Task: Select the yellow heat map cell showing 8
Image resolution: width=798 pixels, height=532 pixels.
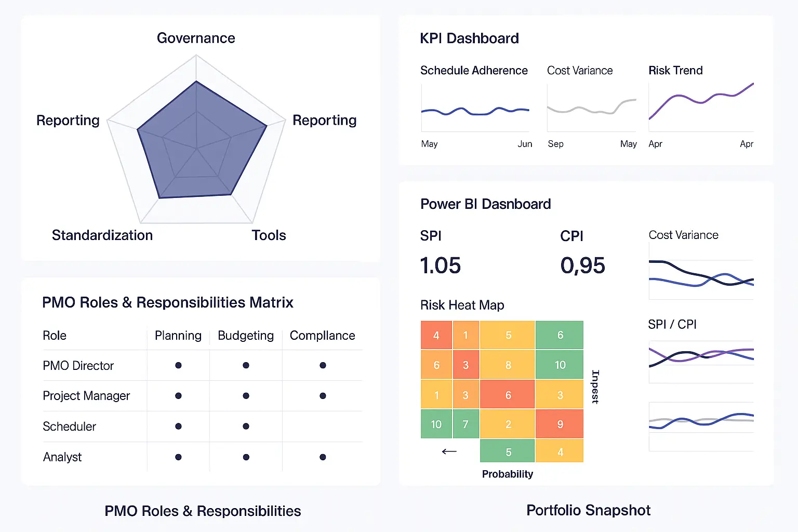Action: tap(508, 365)
